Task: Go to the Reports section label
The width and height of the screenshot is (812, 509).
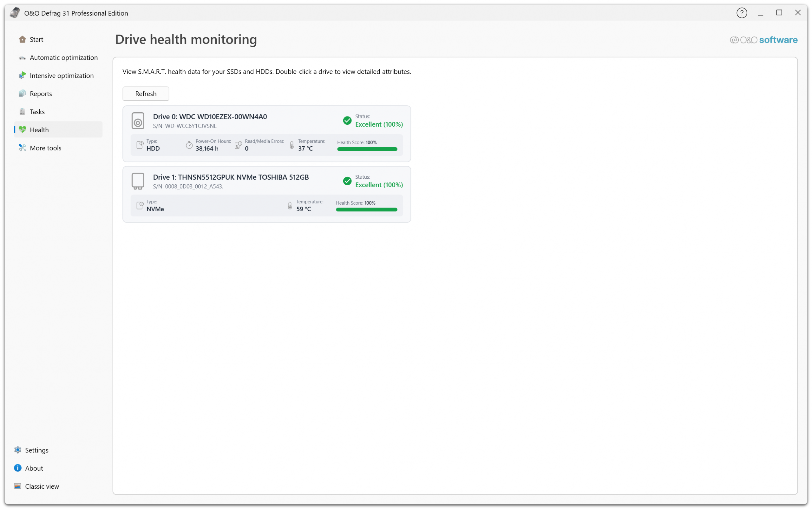Action: pos(41,94)
